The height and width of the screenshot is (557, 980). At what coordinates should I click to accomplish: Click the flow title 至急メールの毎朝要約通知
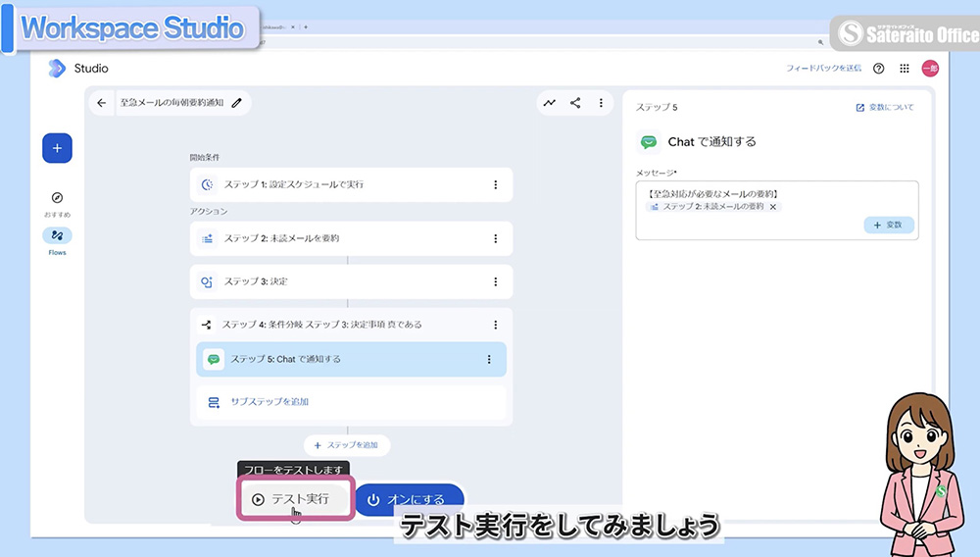(171, 103)
